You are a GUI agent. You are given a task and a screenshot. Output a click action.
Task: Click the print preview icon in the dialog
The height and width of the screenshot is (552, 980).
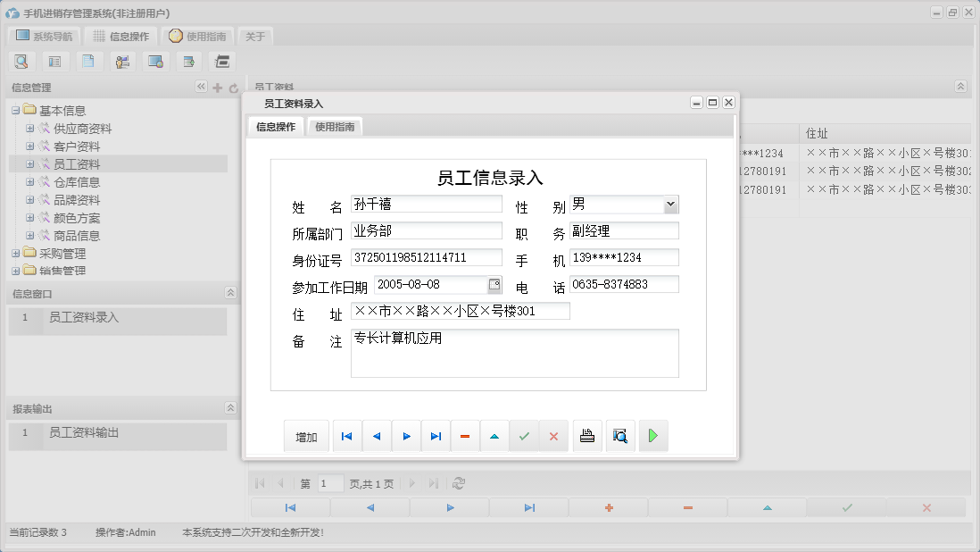pos(620,436)
